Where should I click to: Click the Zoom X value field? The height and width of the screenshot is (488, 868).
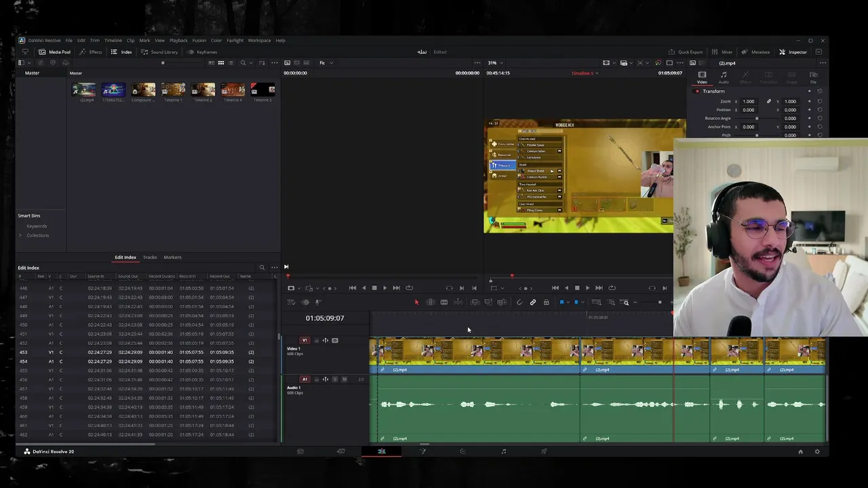(x=748, y=102)
